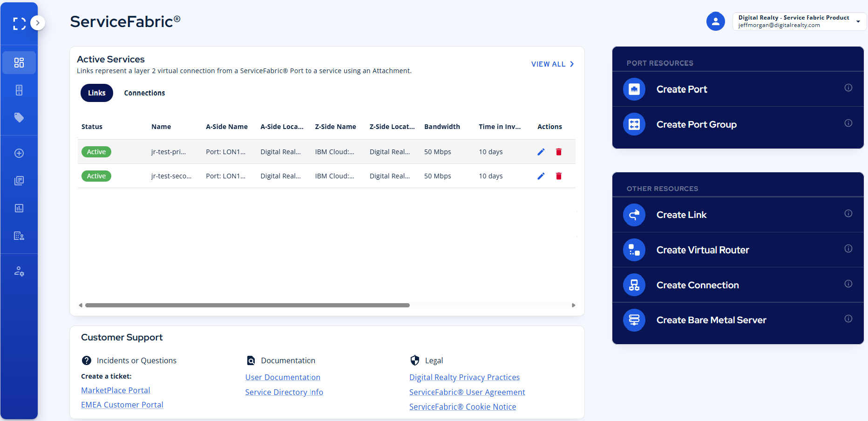Open the dashboard grid icon in sidebar
The width and height of the screenshot is (868, 421).
click(19, 63)
